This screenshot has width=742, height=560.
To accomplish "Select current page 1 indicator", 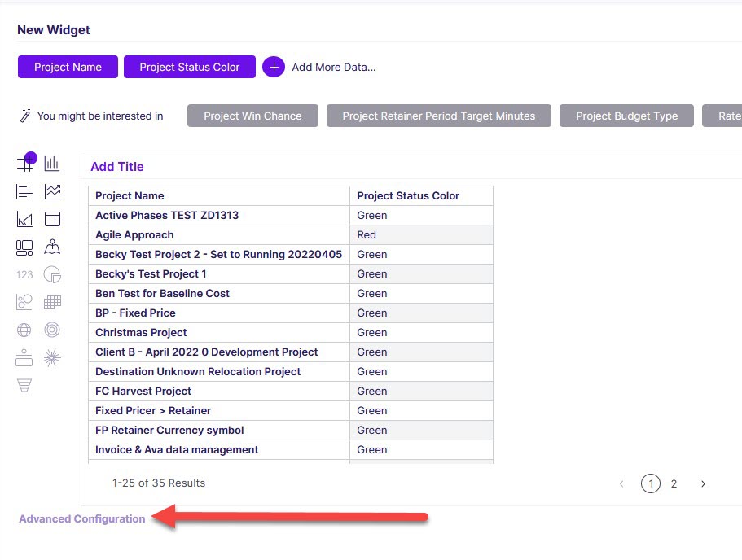I will (651, 483).
